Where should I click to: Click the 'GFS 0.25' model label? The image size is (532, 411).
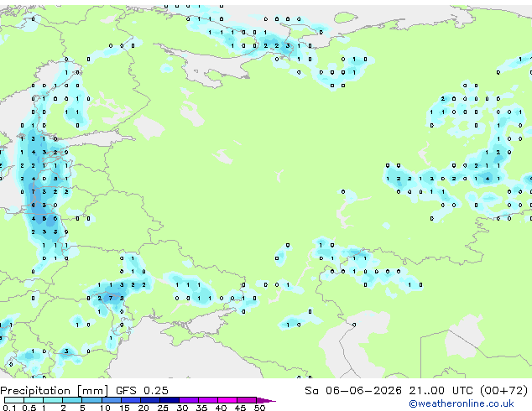142,391
